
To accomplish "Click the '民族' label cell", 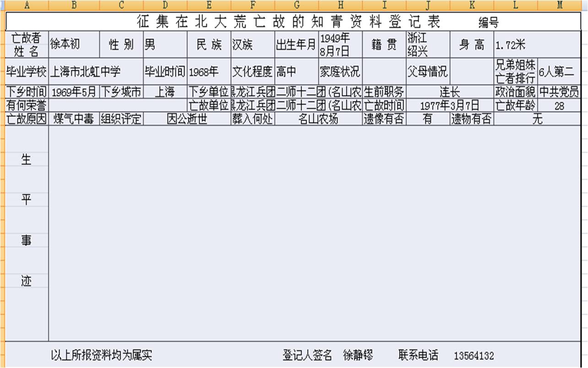I will 209,44.
